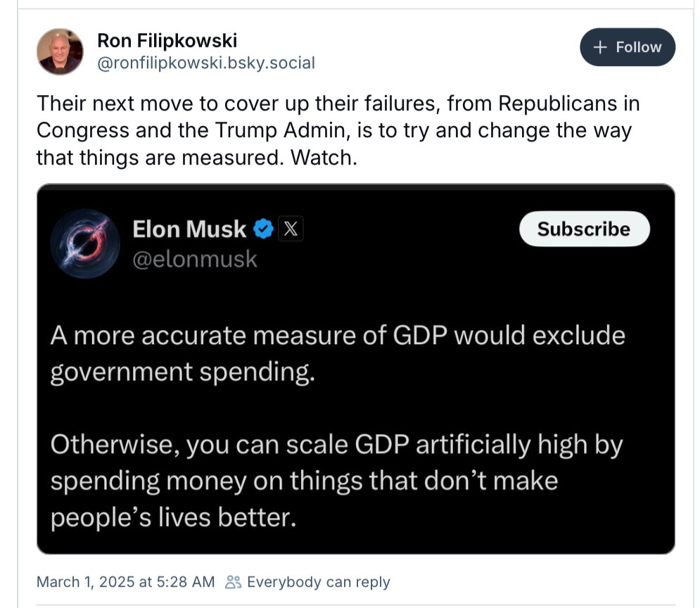Click the paragraph beginning "Otherwise, you can scale"

[x=336, y=481]
